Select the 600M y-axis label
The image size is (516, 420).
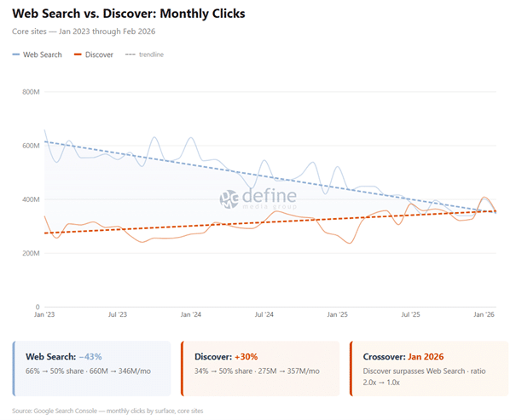(31, 146)
